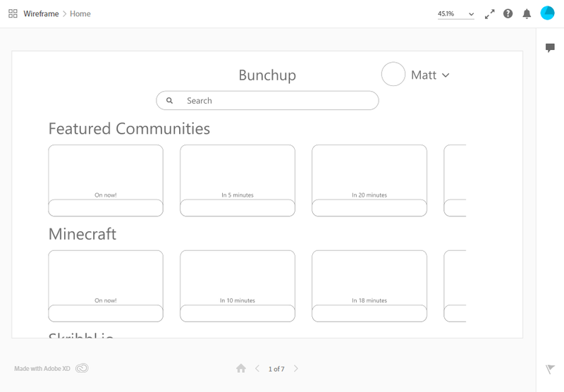The height and width of the screenshot is (392, 564).
Task: Click the button under Minecraft On now! card
Action: point(106,313)
